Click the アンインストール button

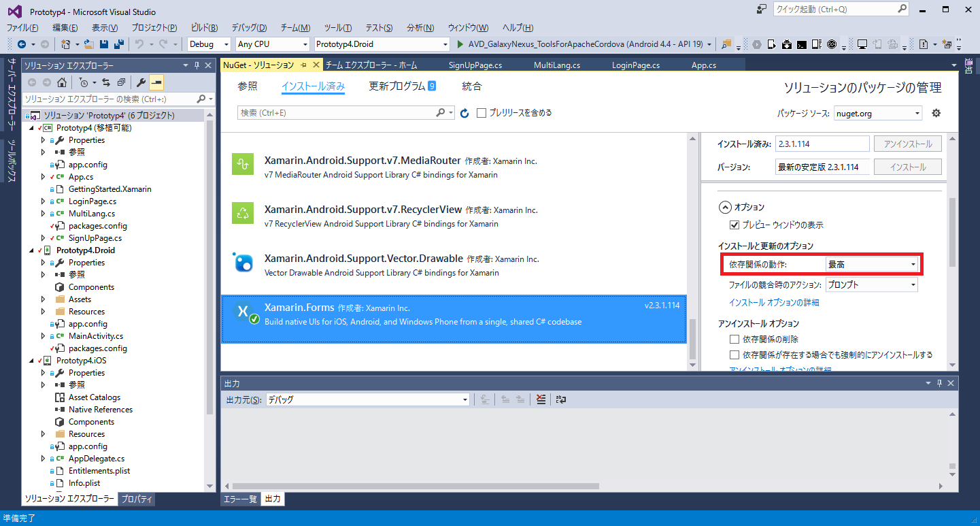908,144
